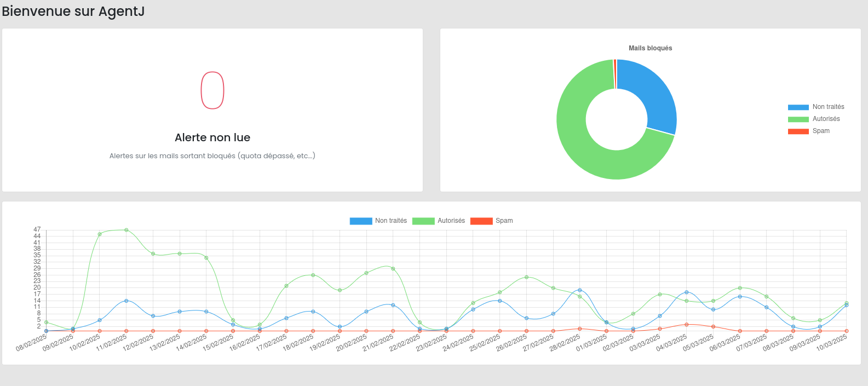The height and width of the screenshot is (386, 868).
Task: Select the Non traités point on 11/02/2025
Action: click(x=127, y=301)
